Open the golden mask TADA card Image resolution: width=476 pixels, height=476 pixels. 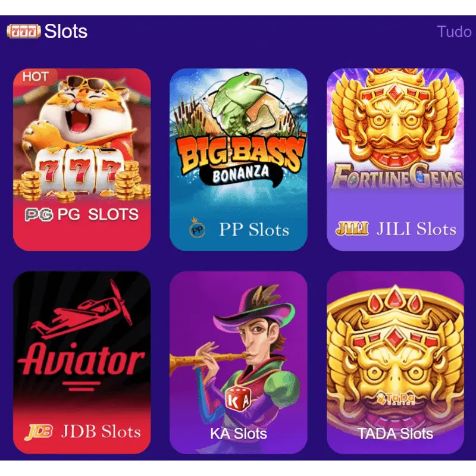click(x=395, y=362)
